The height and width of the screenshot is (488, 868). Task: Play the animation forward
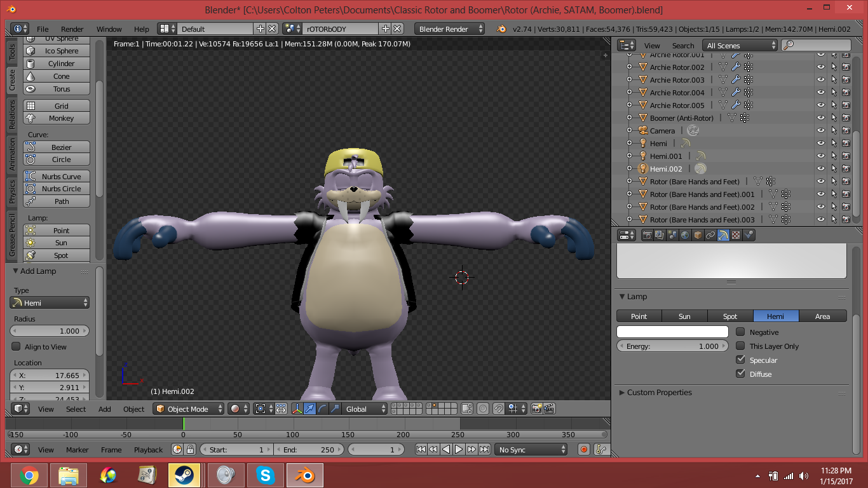(x=459, y=449)
